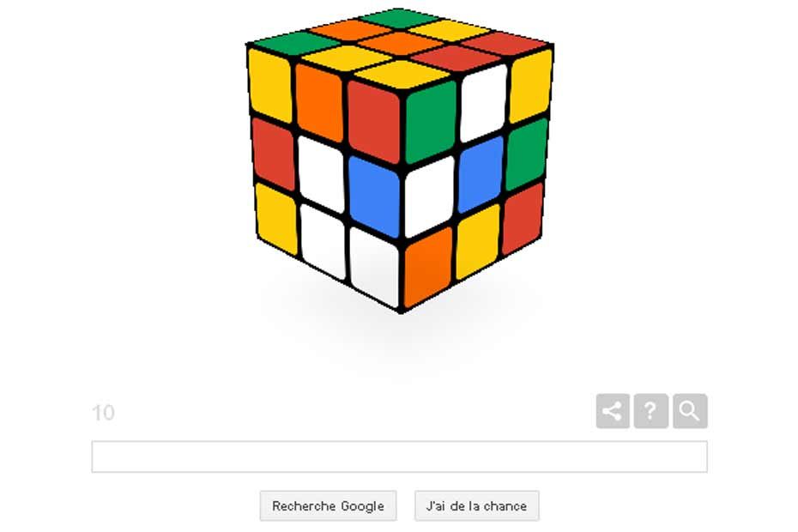This screenshot has width=798, height=532.
Task: Click yellow sticker in right face's bottom row
Action: 477,242
